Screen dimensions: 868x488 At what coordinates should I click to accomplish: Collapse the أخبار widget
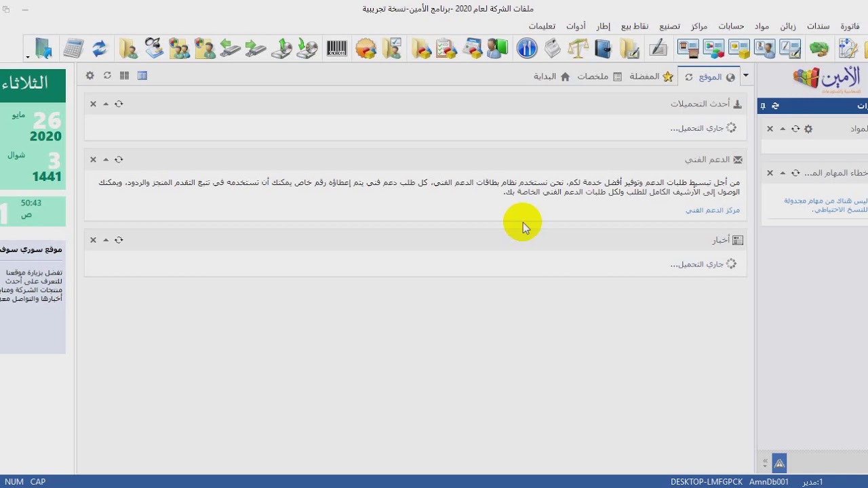[x=106, y=240]
